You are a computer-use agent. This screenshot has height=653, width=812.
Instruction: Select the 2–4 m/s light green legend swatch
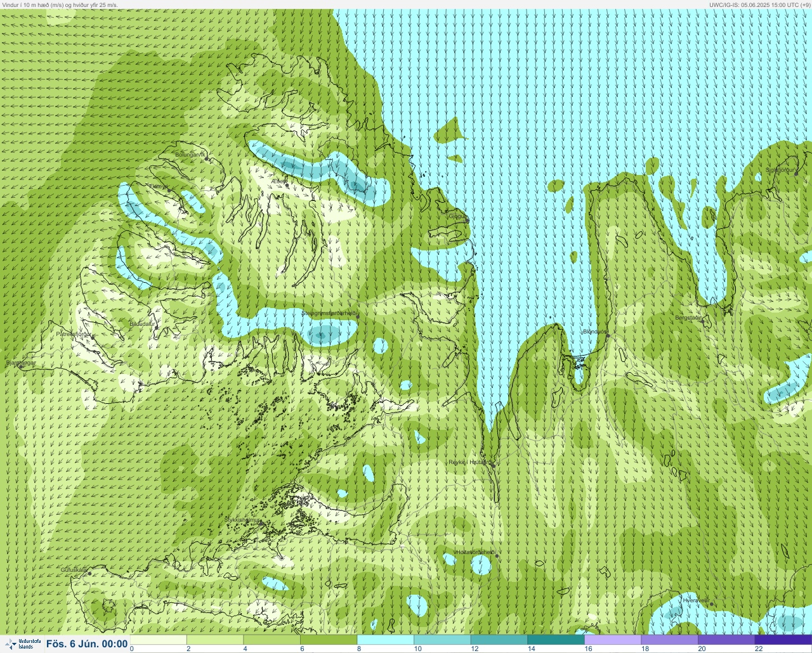click(215, 640)
